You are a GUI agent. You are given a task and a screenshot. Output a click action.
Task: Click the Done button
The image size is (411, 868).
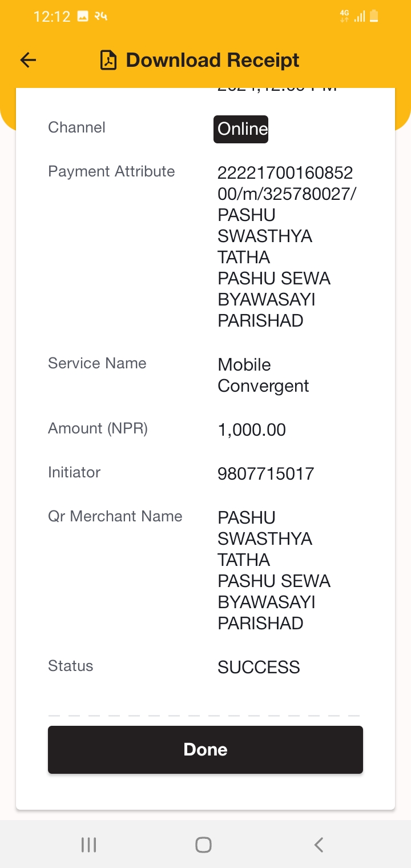pyautogui.click(x=205, y=750)
